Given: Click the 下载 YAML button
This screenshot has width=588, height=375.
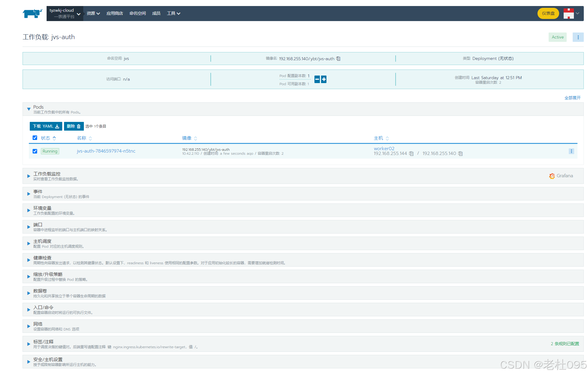Looking at the screenshot, I should pyautogui.click(x=46, y=126).
